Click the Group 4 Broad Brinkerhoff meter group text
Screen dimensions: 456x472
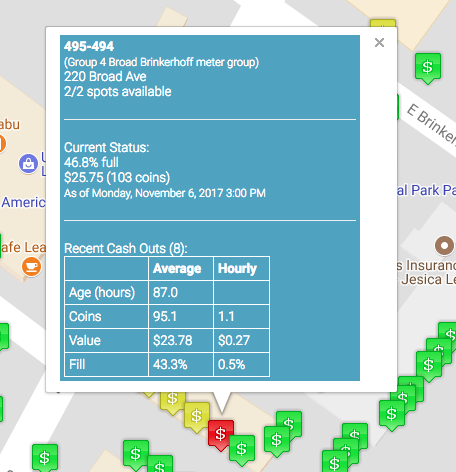click(x=161, y=62)
